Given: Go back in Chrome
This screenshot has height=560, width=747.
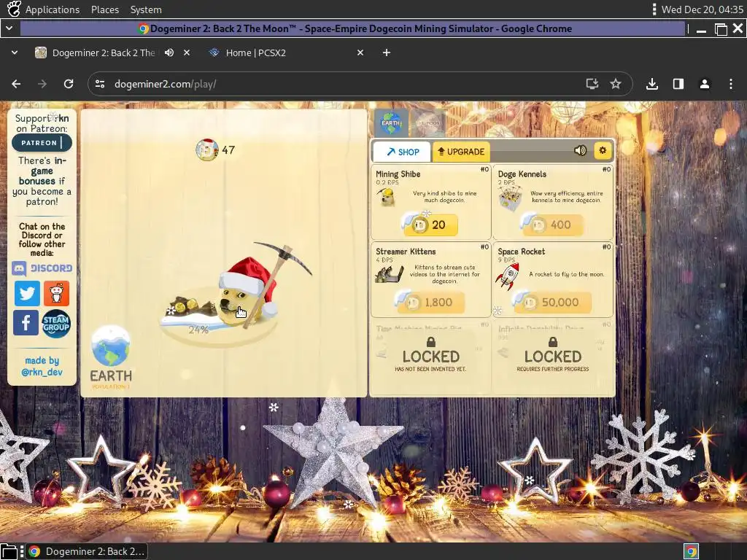Looking at the screenshot, I should (x=16, y=84).
